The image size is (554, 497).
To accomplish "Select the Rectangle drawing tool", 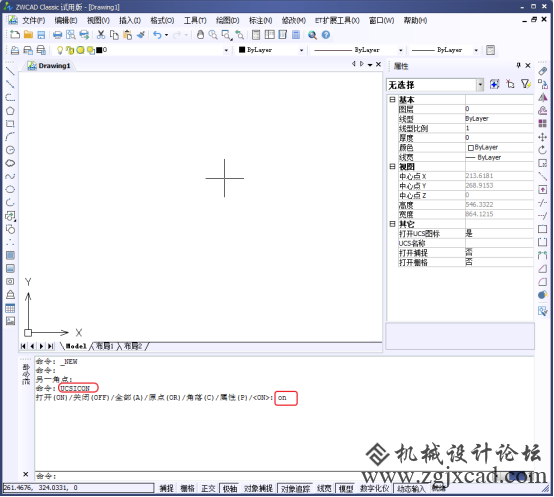I will point(10,124).
